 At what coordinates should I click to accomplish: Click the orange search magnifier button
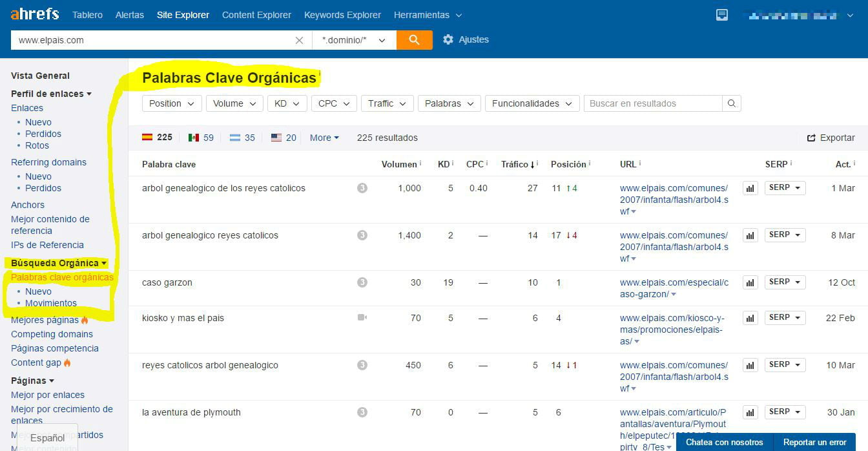point(415,39)
